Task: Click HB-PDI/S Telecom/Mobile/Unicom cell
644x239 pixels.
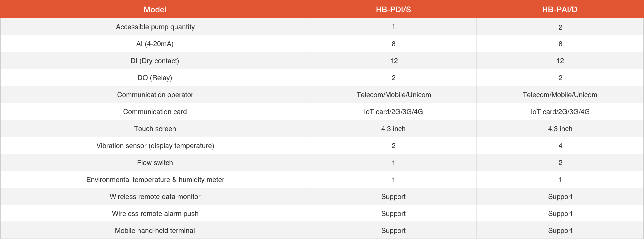Action: (394, 95)
